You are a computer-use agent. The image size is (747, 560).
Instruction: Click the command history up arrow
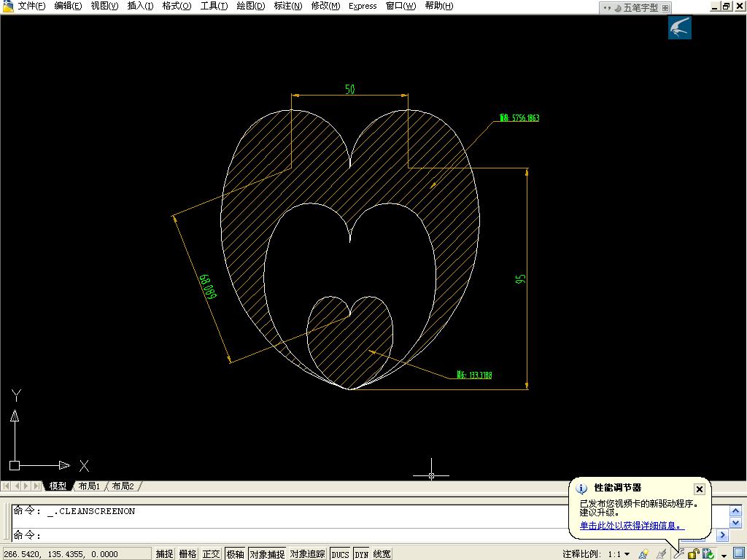(735, 511)
